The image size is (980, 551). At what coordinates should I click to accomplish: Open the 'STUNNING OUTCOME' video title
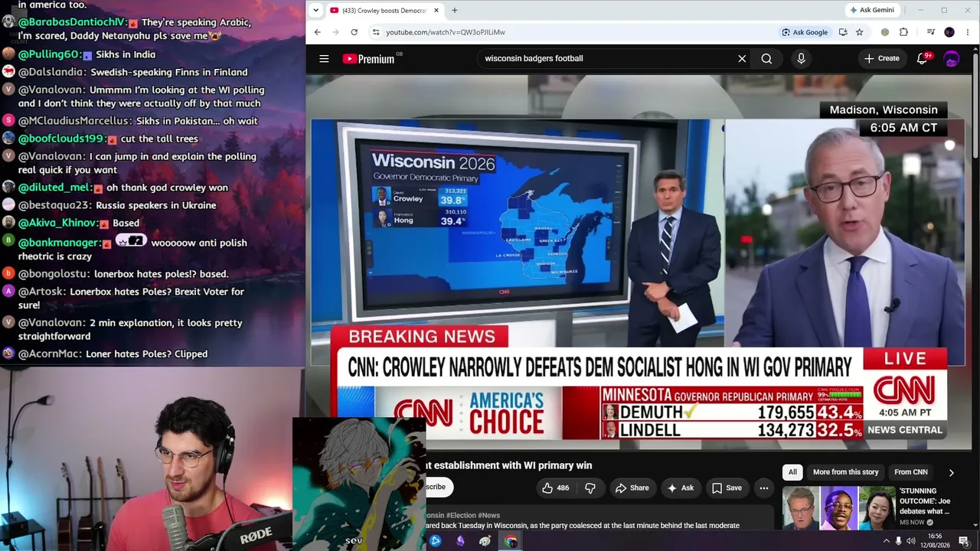point(925,501)
